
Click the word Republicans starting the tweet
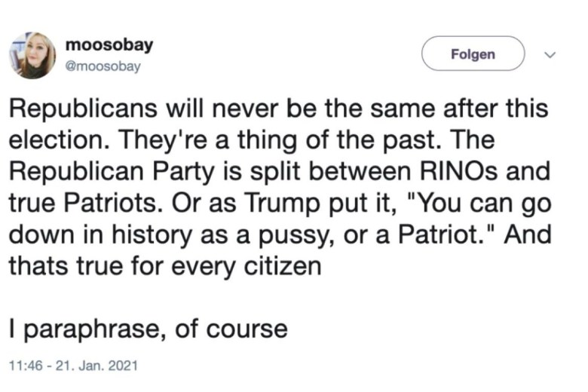(83, 109)
